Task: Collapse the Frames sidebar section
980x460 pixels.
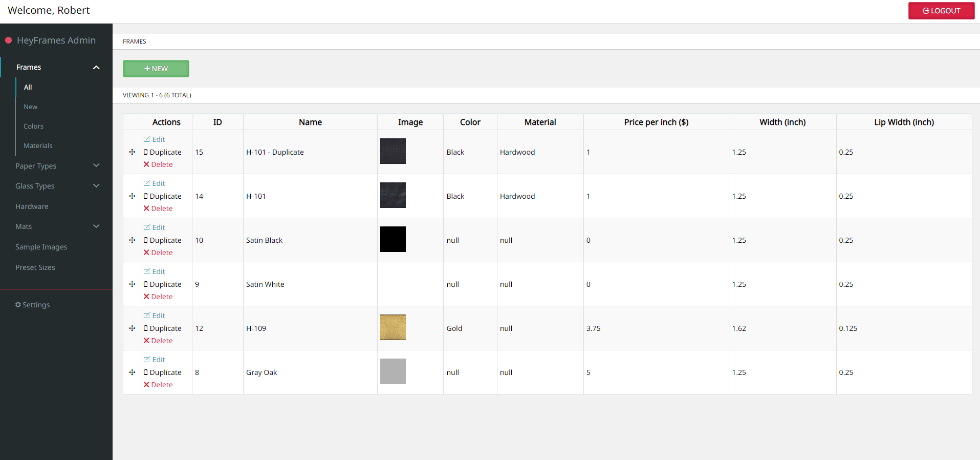Action: (x=96, y=68)
